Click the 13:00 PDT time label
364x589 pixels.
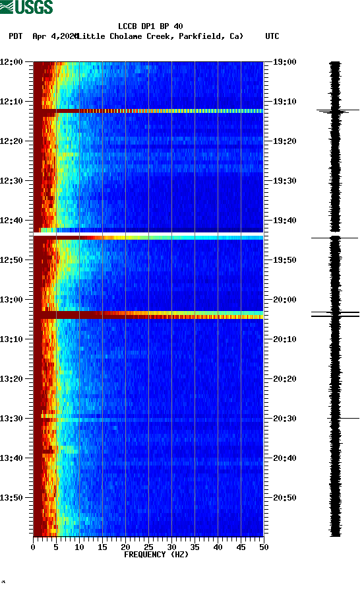pos(11,300)
